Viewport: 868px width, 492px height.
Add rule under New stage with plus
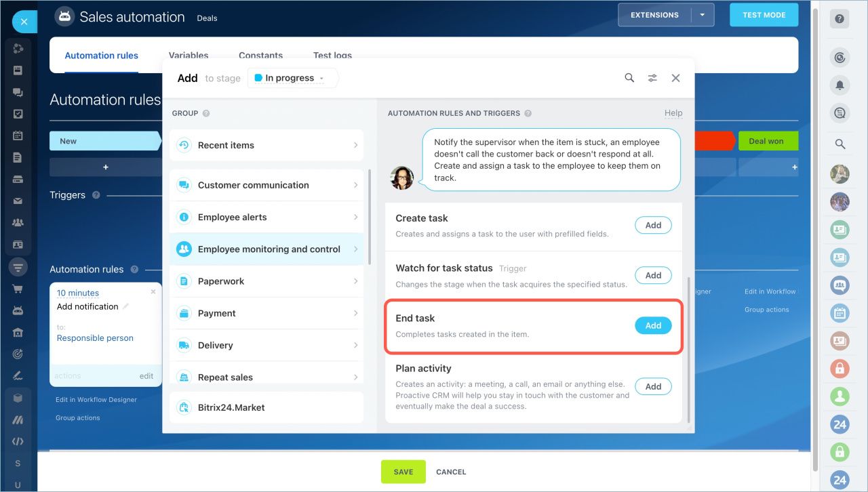[x=105, y=167]
